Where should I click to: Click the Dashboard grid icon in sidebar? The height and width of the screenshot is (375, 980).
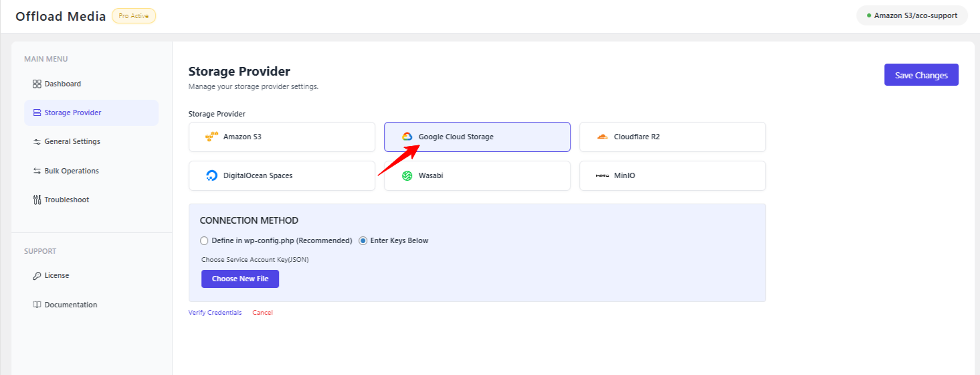pyautogui.click(x=37, y=84)
